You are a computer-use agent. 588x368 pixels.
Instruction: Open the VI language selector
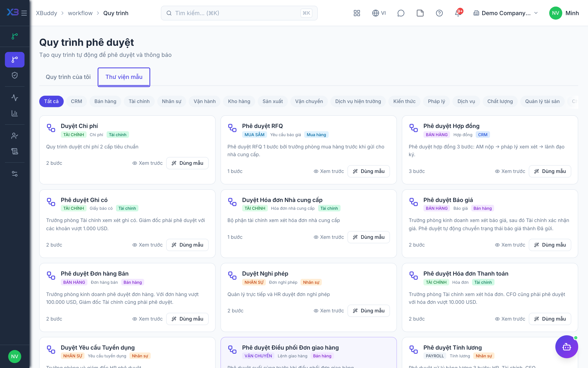[x=379, y=13]
